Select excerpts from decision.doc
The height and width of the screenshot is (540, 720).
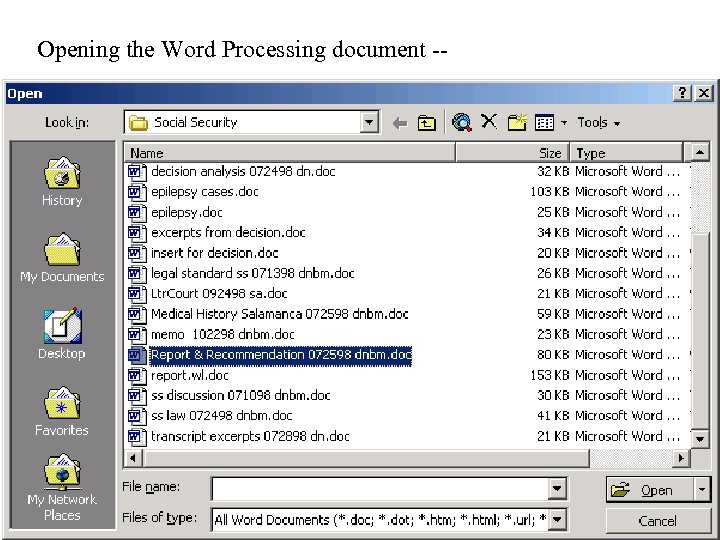pyautogui.click(x=228, y=233)
